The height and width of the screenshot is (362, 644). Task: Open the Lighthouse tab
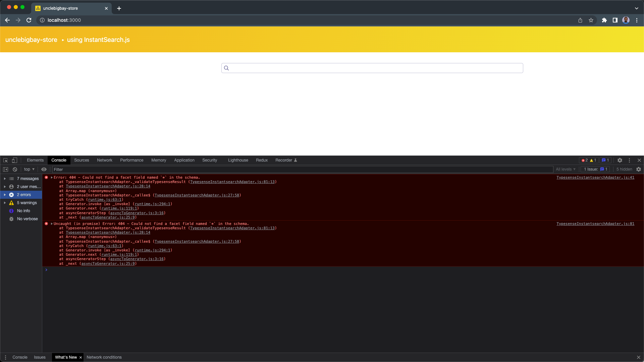point(238,160)
